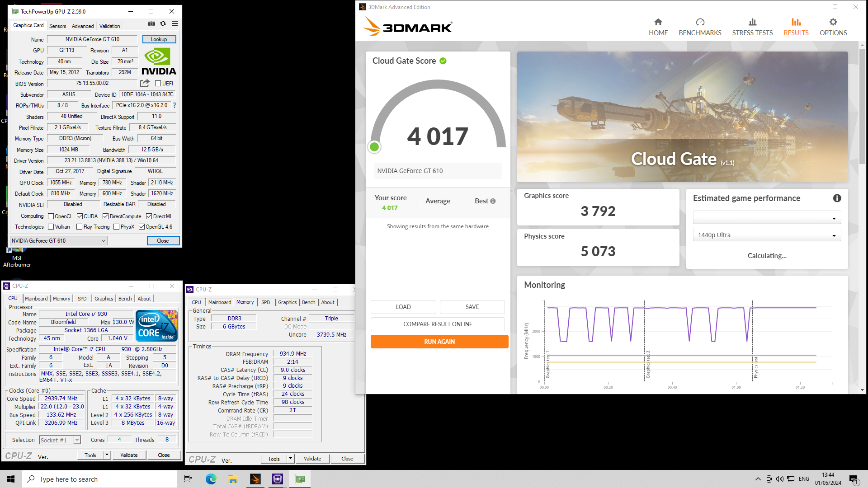Open SPD tab in Memory CPU-Z window
This screenshot has width=868, height=488.
266,302
